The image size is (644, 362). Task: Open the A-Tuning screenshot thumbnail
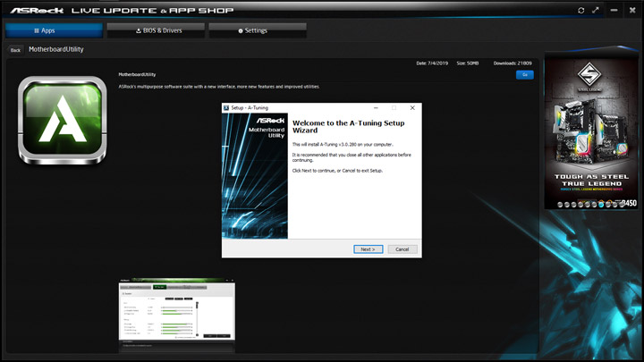[x=176, y=315]
